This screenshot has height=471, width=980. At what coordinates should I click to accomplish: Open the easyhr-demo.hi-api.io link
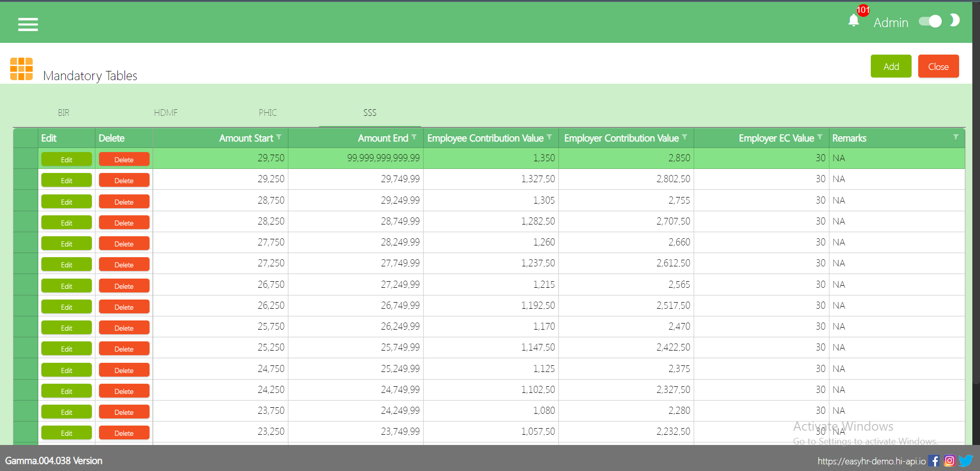pyautogui.click(x=871, y=461)
